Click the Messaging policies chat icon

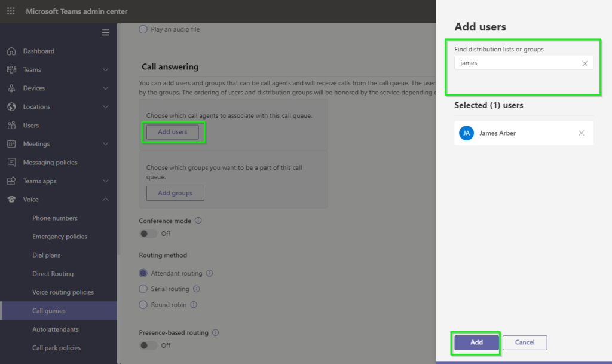(11, 163)
